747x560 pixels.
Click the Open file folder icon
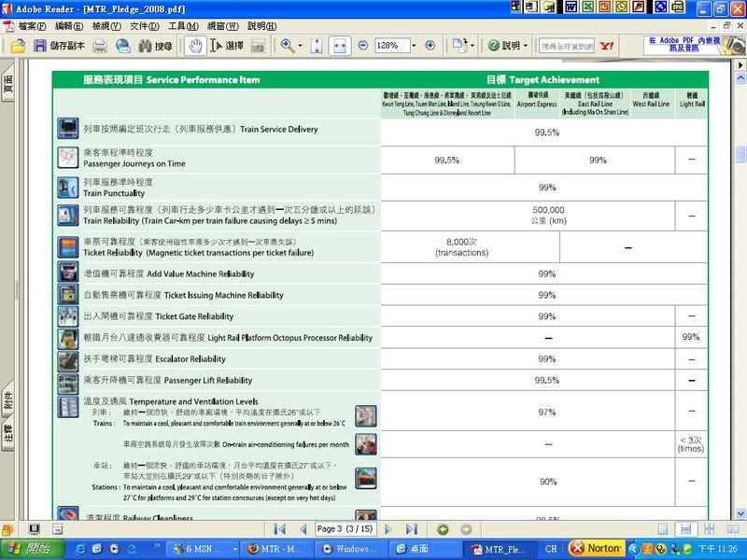18,46
